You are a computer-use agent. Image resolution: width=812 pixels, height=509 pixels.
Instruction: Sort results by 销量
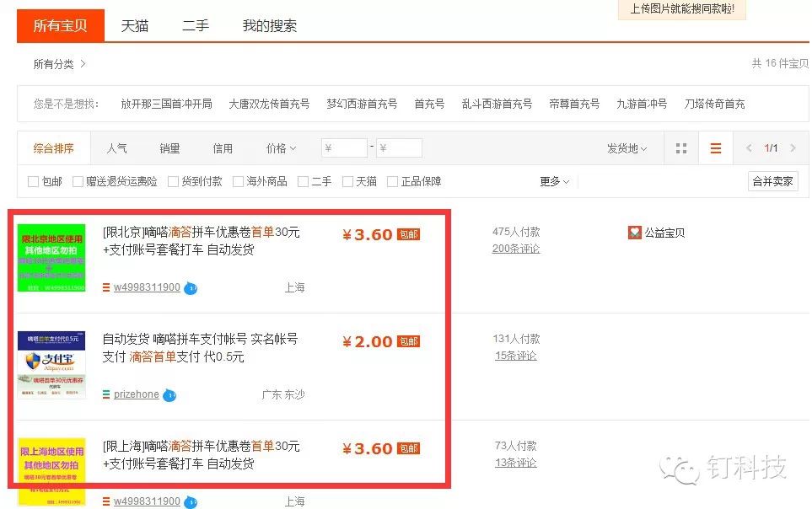169,148
